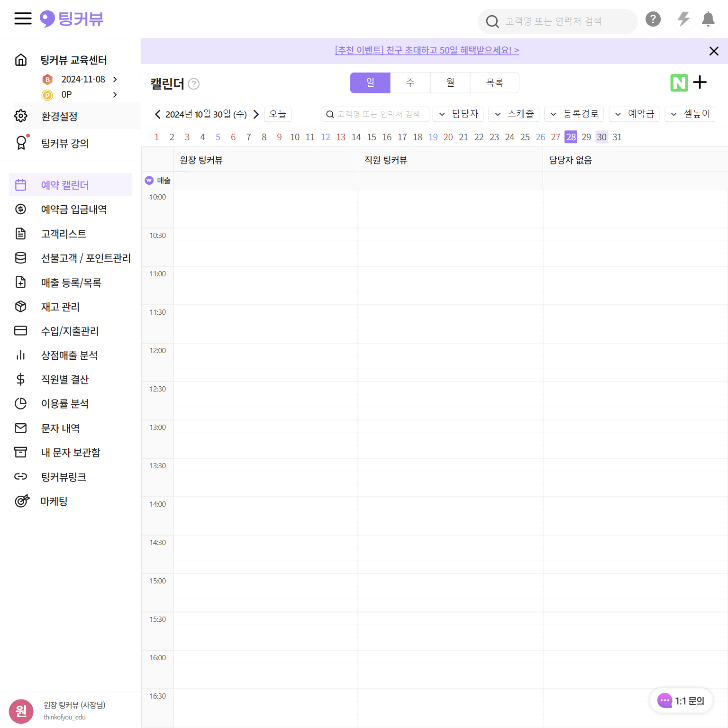
Task: Switch to the 일 day view tab
Action: coord(370,83)
